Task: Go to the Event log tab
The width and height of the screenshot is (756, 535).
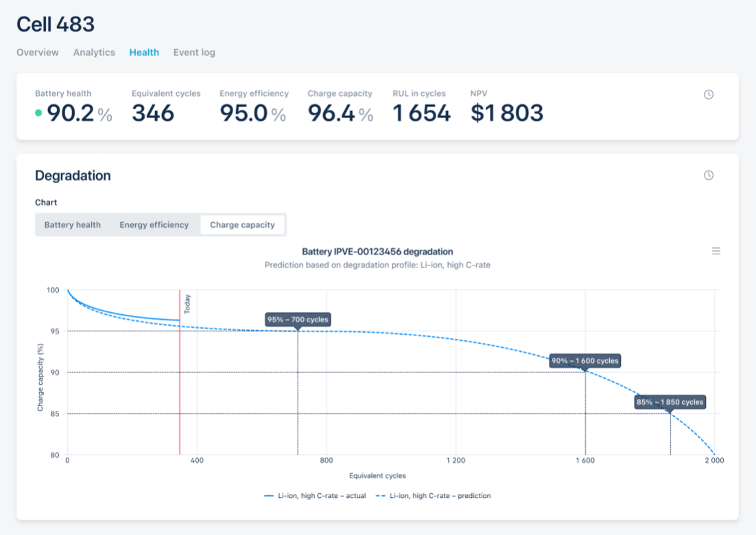Action: (194, 52)
